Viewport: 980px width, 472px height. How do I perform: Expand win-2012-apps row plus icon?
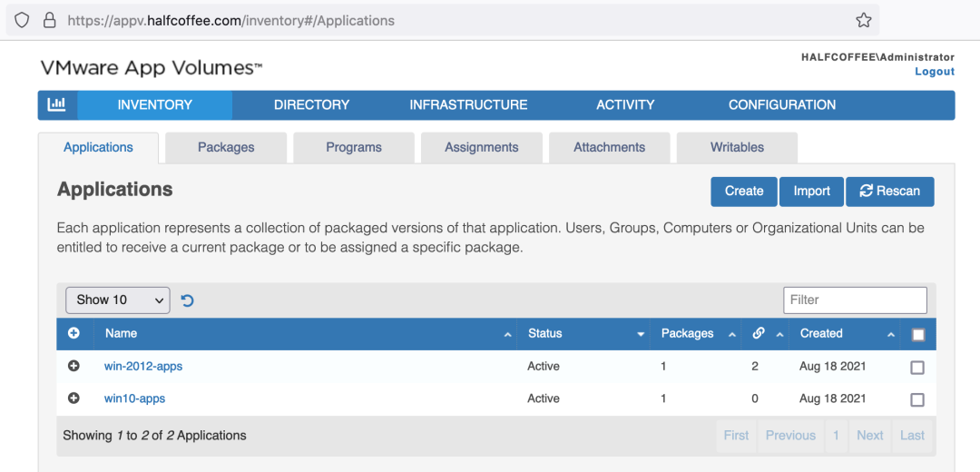tap(73, 366)
